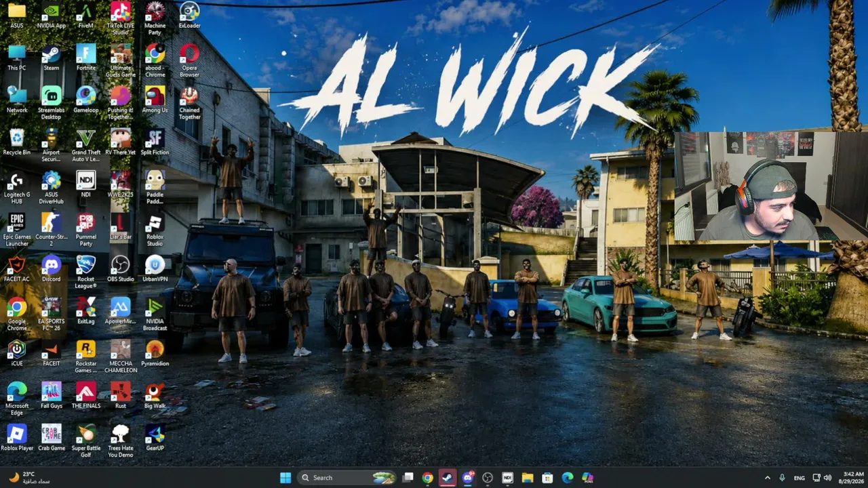Select the RV There Yet desktop icon
The height and width of the screenshot is (488, 868).
coord(121,142)
